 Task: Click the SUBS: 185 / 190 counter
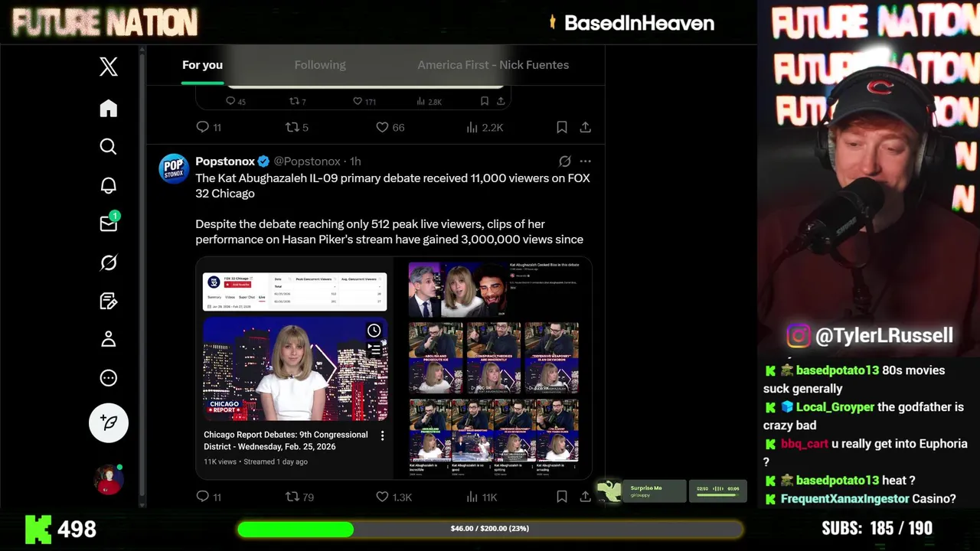(877, 528)
